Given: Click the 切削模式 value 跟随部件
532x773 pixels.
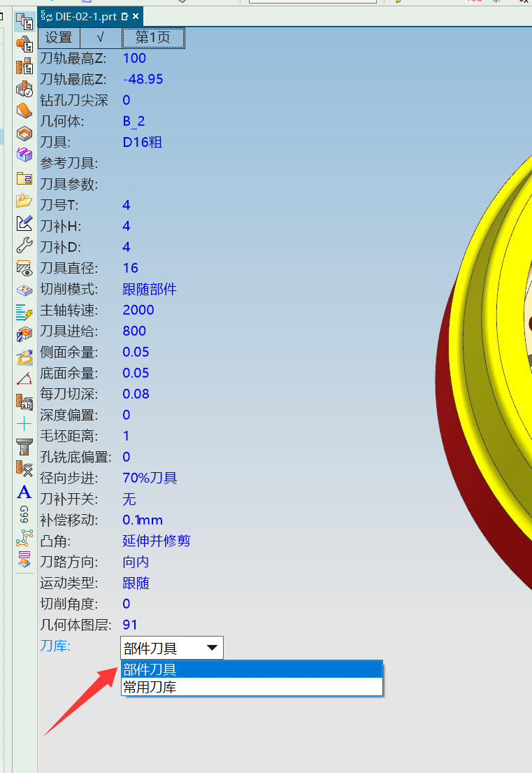Looking at the screenshot, I should [150, 290].
